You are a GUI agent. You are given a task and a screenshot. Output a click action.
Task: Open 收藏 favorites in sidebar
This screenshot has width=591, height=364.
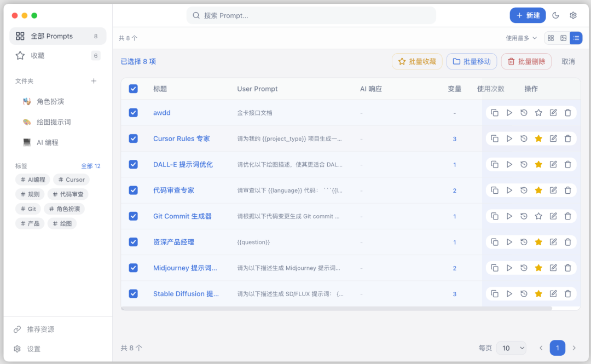(57, 56)
